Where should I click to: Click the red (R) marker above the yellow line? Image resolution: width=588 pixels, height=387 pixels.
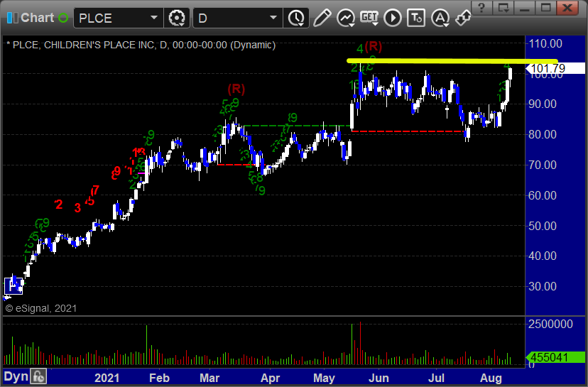(373, 46)
